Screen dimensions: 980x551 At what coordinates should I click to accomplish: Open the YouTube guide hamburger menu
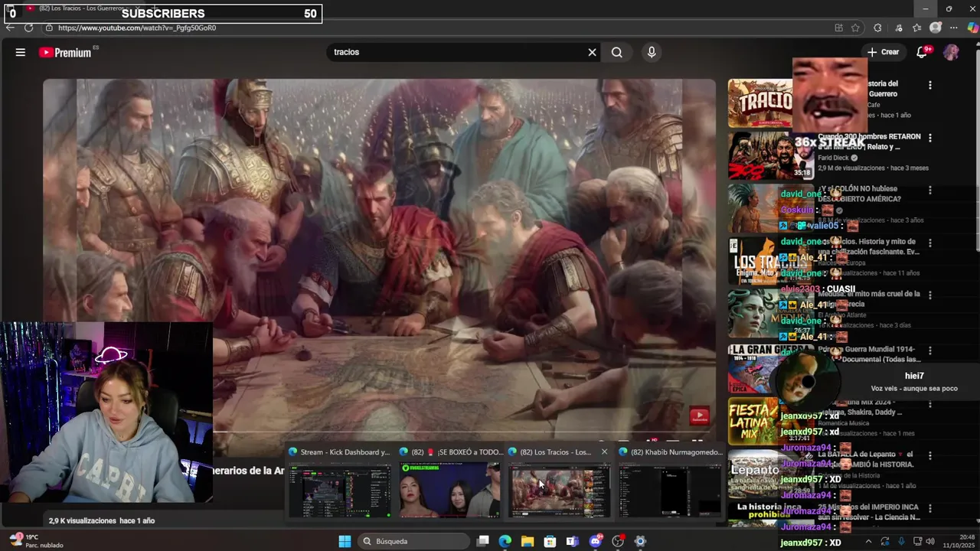pyautogui.click(x=21, y=52)
